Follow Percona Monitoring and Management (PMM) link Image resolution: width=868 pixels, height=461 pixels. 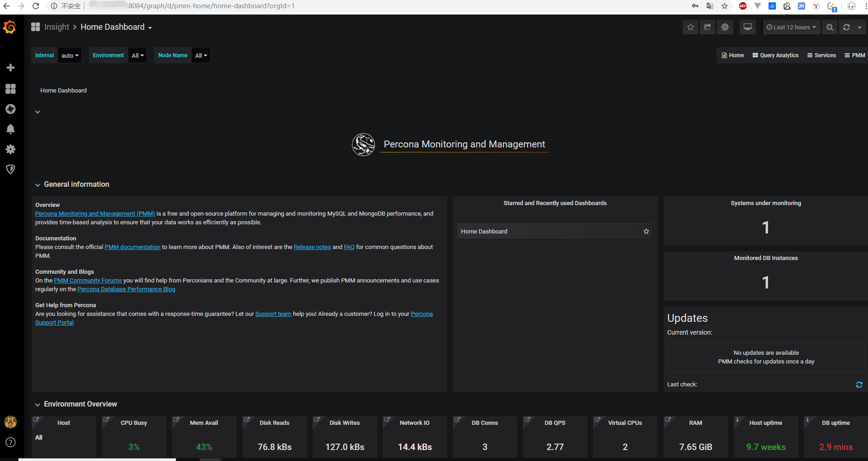[95, 213]
